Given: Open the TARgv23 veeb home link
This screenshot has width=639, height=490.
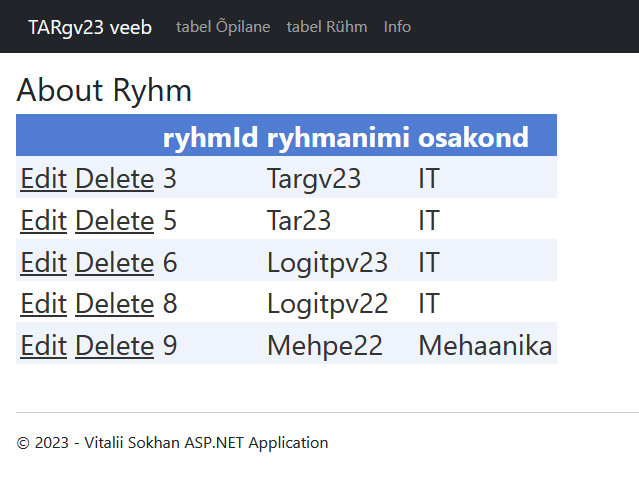Looking at the screenshot, I should pos(90,27).
